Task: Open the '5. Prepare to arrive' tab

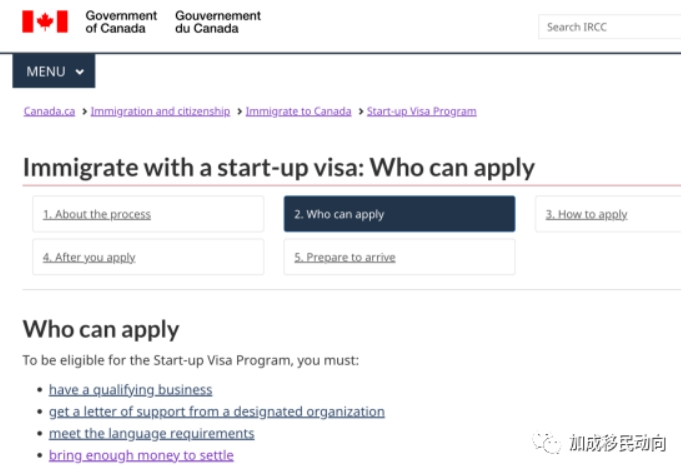Action: coord(400,257)
